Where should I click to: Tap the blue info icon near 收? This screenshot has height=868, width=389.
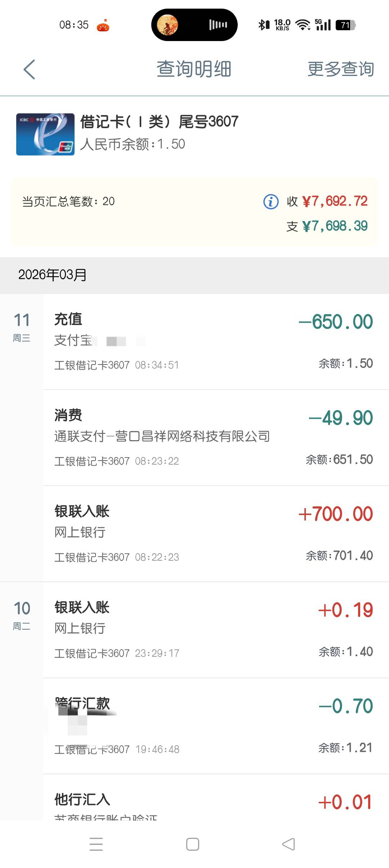pyautogui.click(x=271, y=202)
